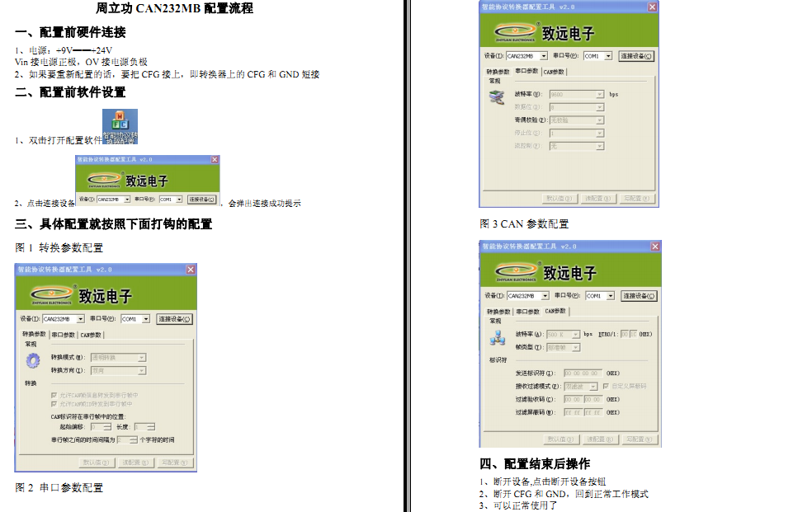The image size is (812, 512).
Task: Close the dialog showing 帧类型 field
Action: (655, 247)
